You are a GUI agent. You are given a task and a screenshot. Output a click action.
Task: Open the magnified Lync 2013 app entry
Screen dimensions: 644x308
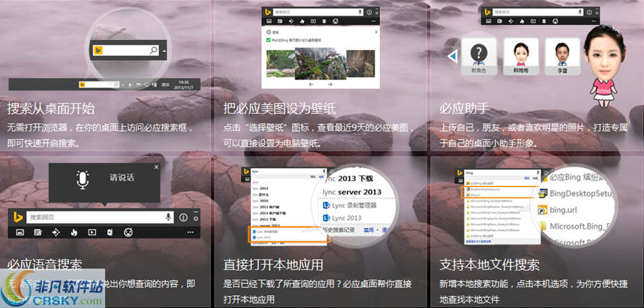point(343,218)
